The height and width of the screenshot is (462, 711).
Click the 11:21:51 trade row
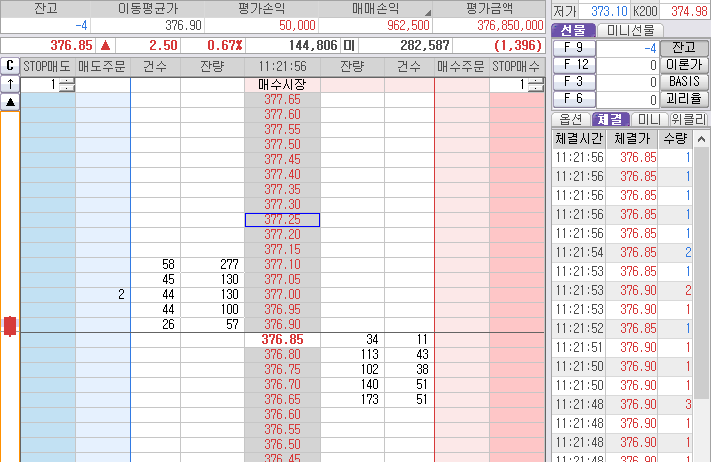point(622,347)
